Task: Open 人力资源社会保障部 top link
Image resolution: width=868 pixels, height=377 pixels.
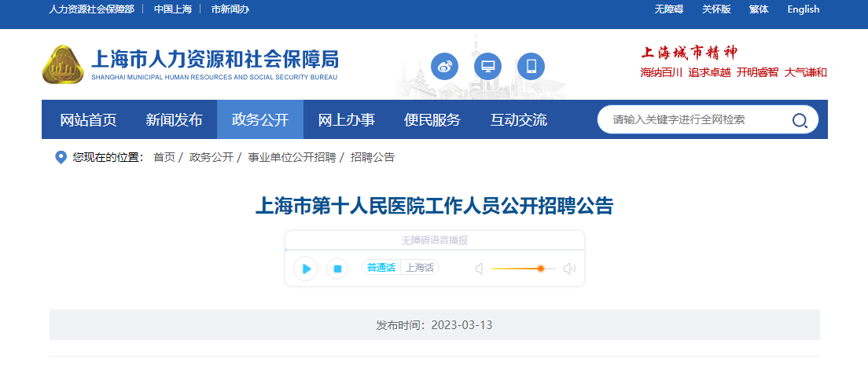Action: [91, 9]
